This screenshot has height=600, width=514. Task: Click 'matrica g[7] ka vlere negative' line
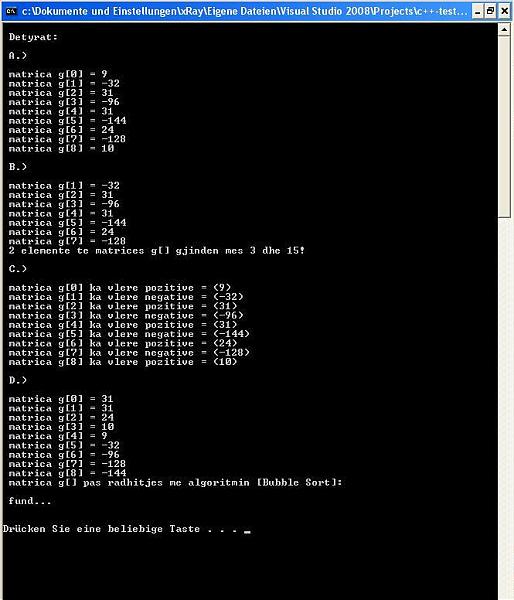[129, 352]
